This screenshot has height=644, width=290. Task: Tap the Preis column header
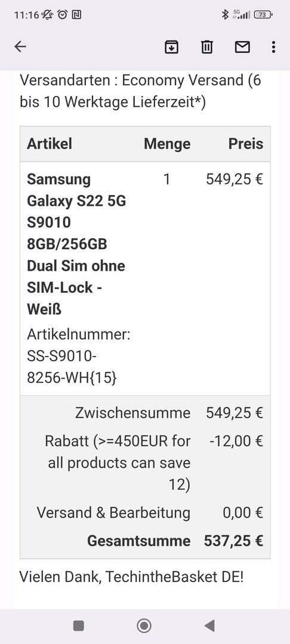pyautogui.click(x=246, y=144)
